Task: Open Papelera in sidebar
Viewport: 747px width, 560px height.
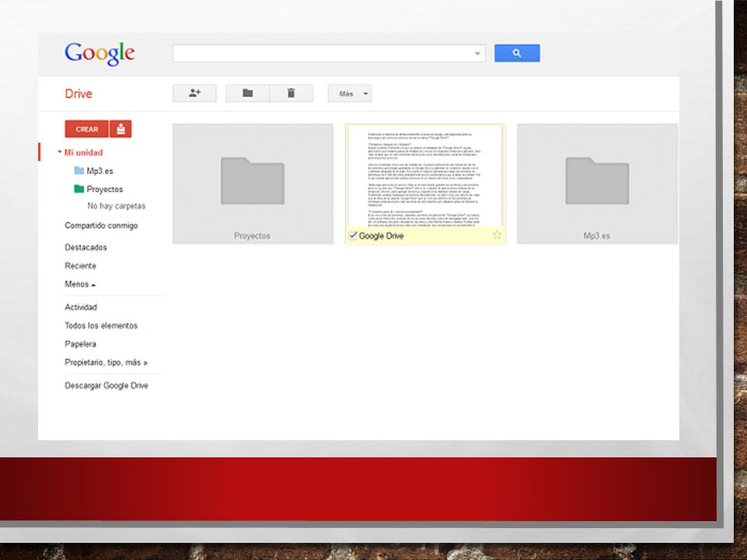Action: click(80, 344)
